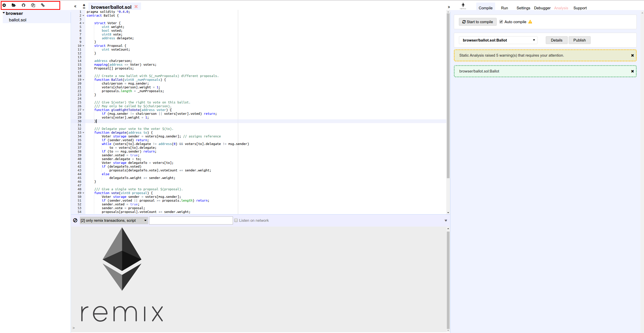
Task: Collapse the left file panel with double chevron
Action: [x=75, y=7]
